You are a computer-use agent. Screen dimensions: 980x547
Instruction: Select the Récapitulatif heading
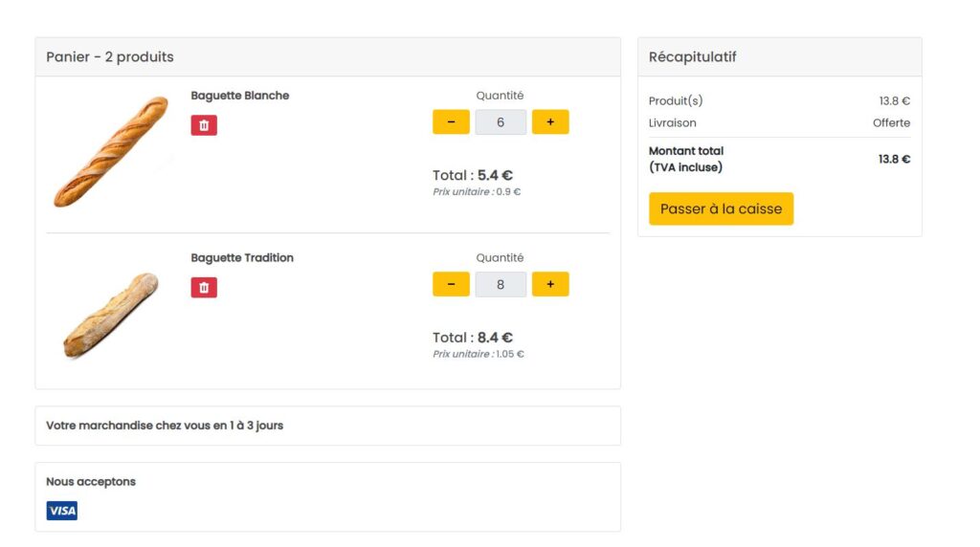point(692,56)
